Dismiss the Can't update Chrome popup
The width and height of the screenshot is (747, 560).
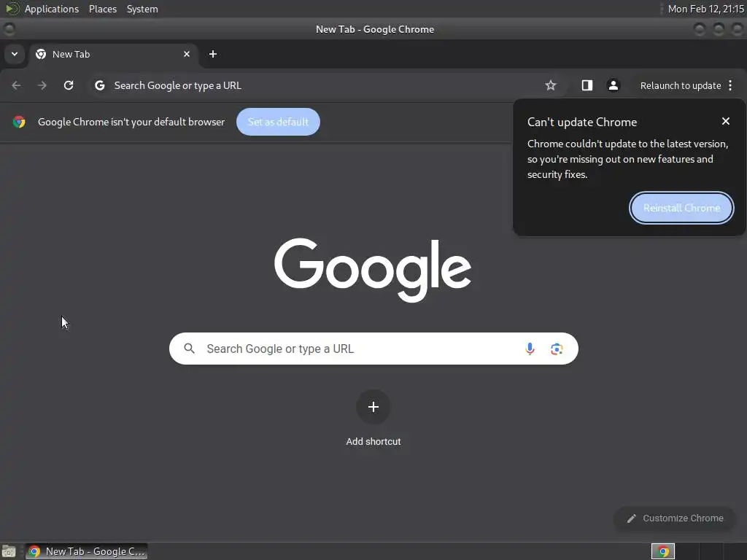[x=726, y=122]
